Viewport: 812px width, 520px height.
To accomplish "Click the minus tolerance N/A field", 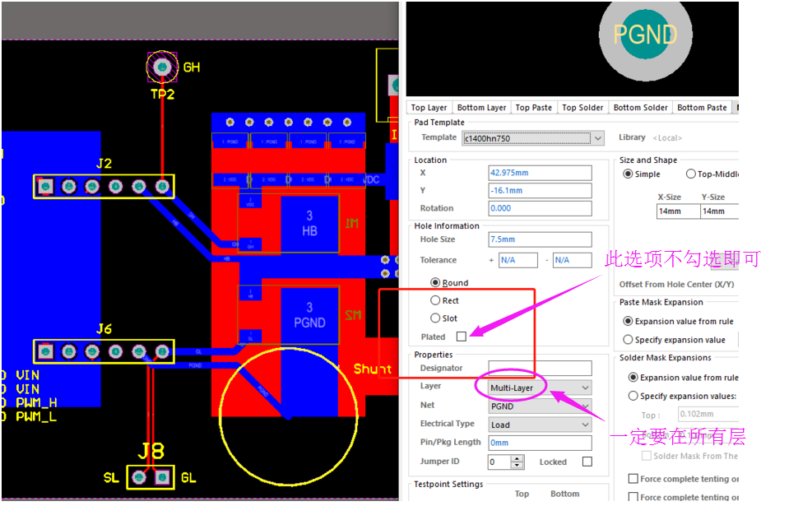I will click(x=573, y=260).
